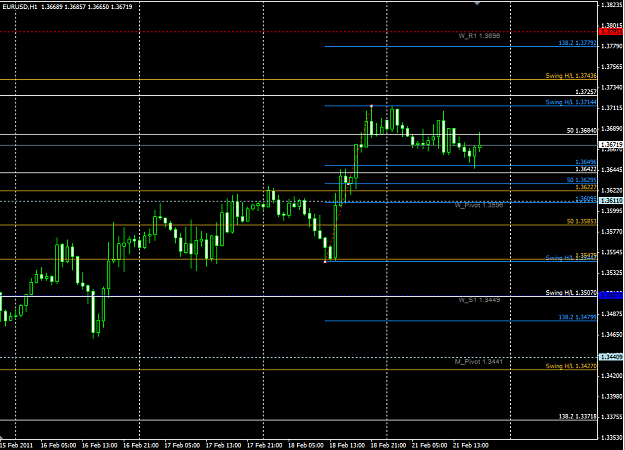Click the light price tag 1.34409

click(x=611, y=357)
